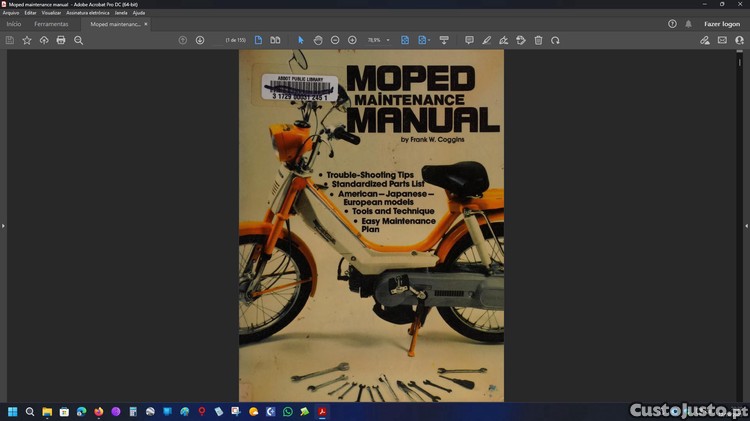Open the Arquivo menu

(11, 13)
